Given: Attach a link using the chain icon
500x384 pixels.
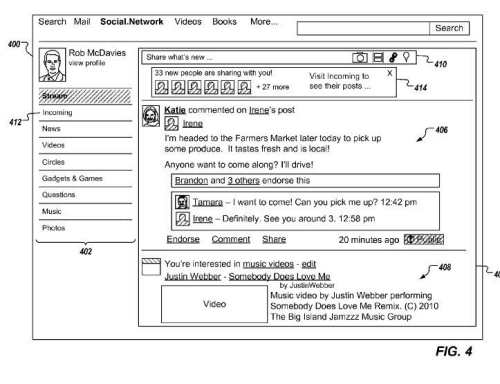Looking at the screenshot, I should point(393,57).
